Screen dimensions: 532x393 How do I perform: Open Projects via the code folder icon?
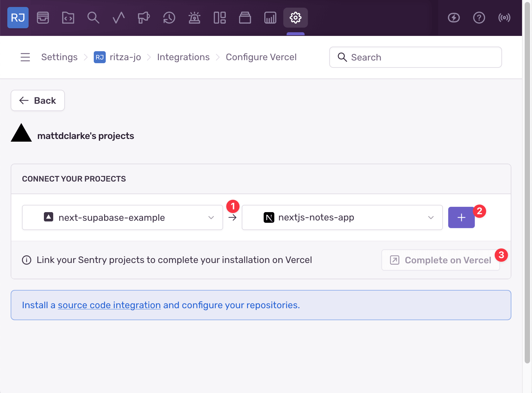point(68,18)
